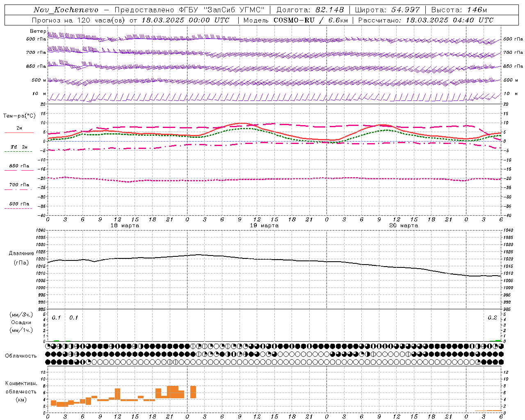The width and height of the screenshot is (525, 420).
Task: Click the Ветер panel label
Action: tap(38, 31)
